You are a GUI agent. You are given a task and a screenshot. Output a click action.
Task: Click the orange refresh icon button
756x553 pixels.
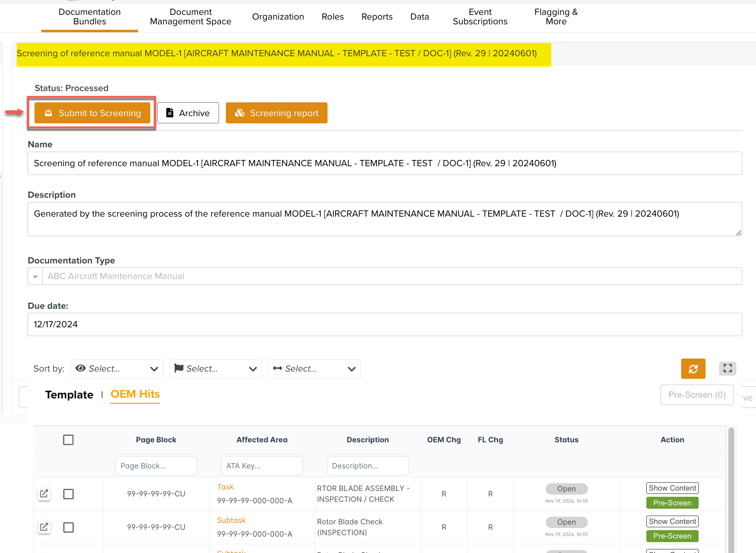pos(693,369)
